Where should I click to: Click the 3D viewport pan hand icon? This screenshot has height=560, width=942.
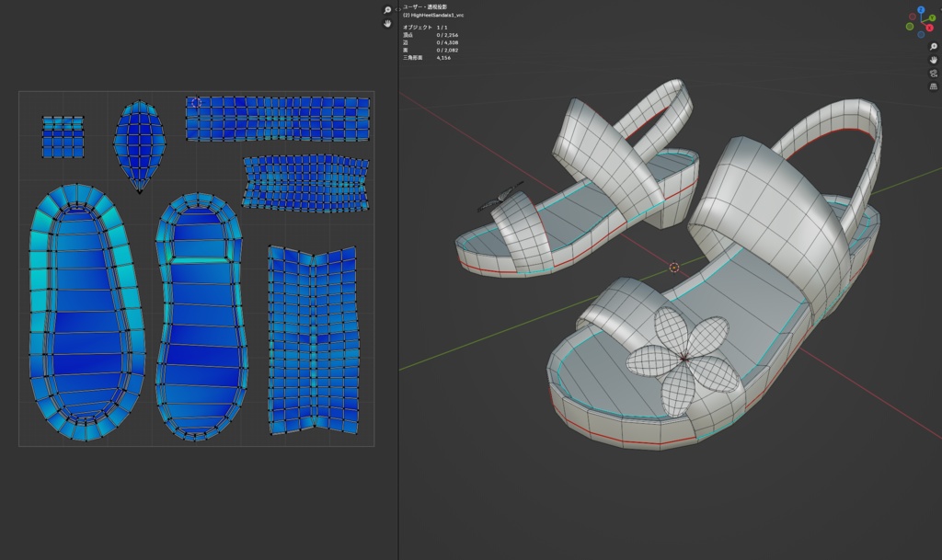tap(933, 60)
